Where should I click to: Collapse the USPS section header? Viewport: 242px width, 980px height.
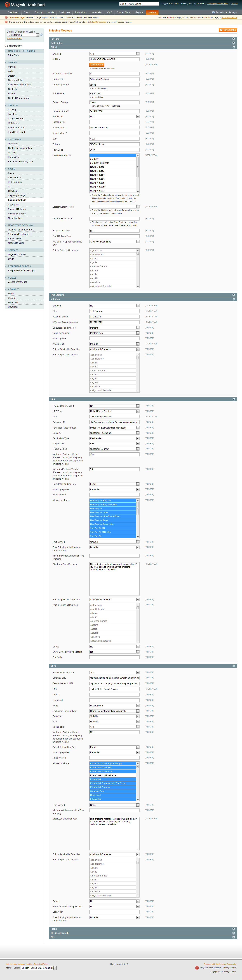click(143, 666)
